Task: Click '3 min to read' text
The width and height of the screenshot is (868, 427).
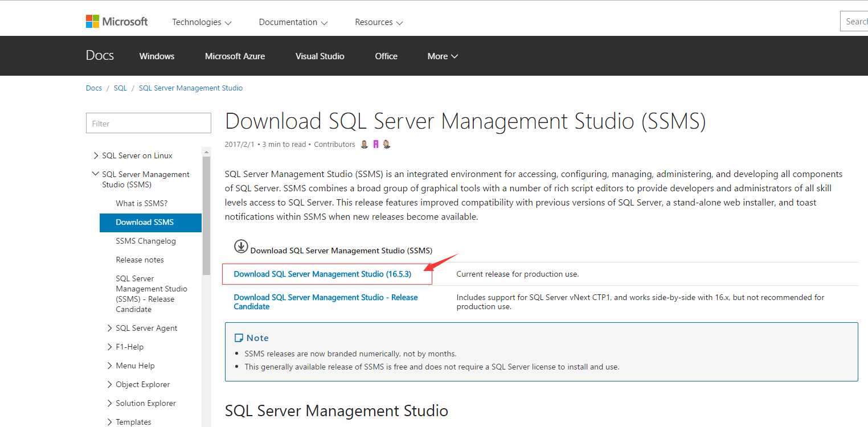Action: (x=284, y=145)
